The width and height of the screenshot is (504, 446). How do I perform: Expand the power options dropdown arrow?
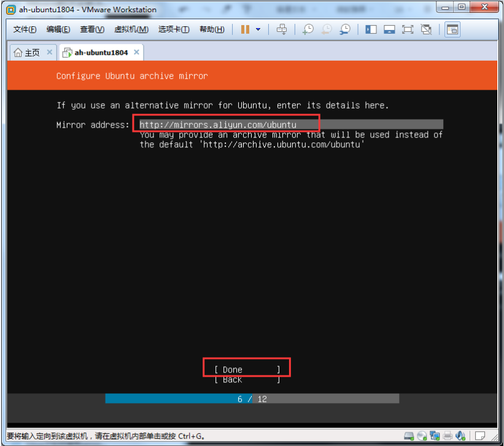(x=258, y=29)
